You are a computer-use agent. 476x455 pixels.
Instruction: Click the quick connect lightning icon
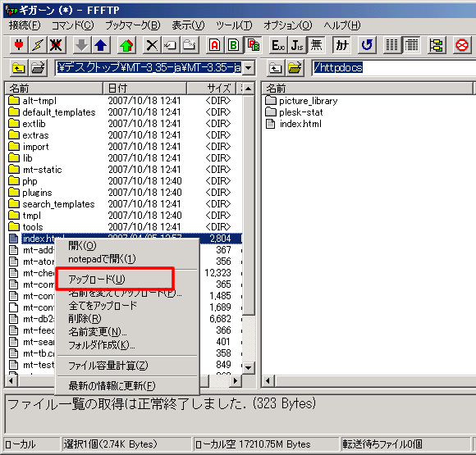point(37,45)
